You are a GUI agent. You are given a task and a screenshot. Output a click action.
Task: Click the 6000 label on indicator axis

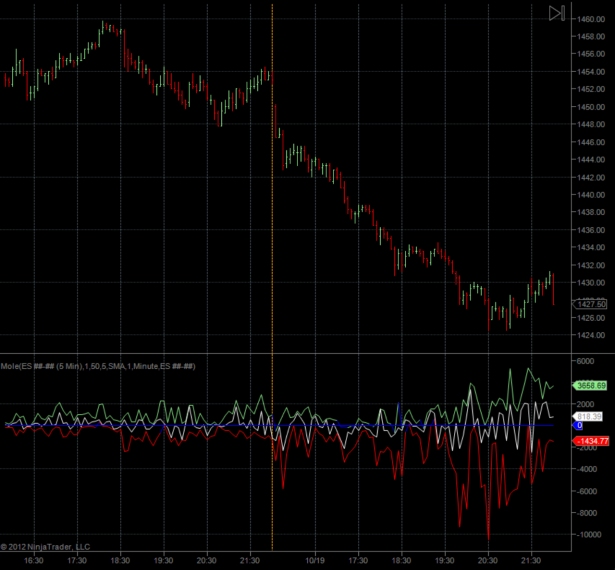point(587,361)
